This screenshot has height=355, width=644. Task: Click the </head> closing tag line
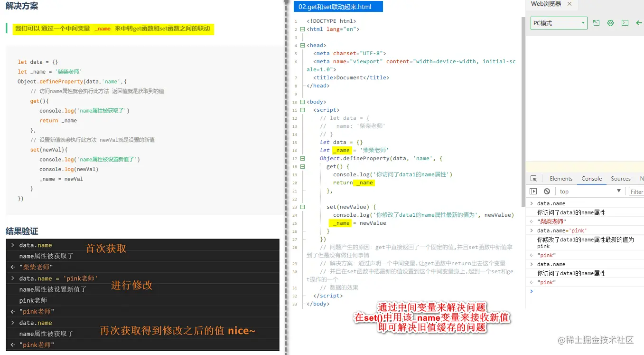point(318,86)
